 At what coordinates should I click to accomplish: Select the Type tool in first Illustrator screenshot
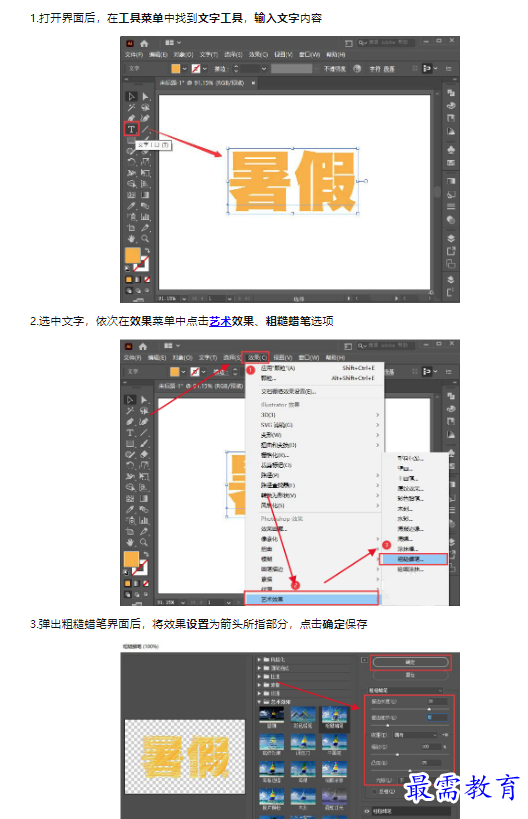(x=131, y=128)
